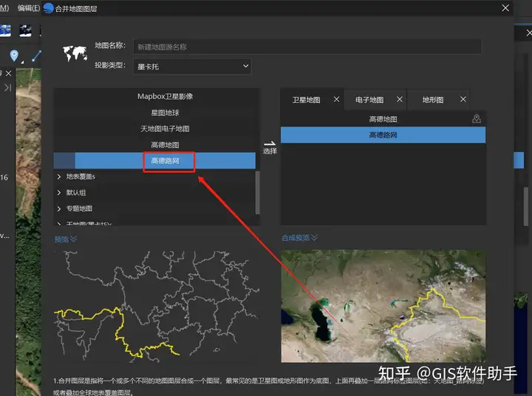Close the 合并地图图层 dialog

coord(505,8)
